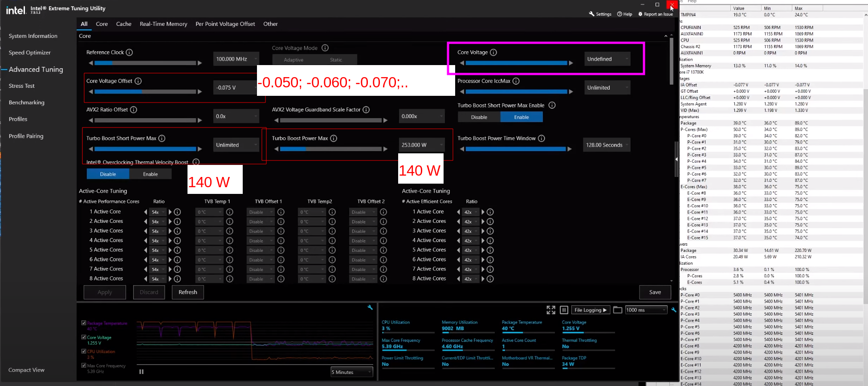The image size is (868, 386).
Task: Set Core Voltage Mode to Adaptive
Action: (x=293, y=60)
